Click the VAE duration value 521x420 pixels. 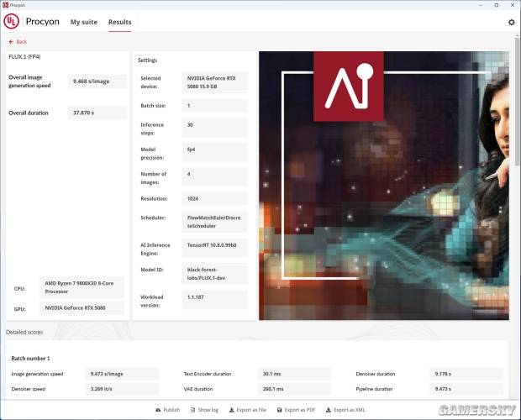pos(294,389)
